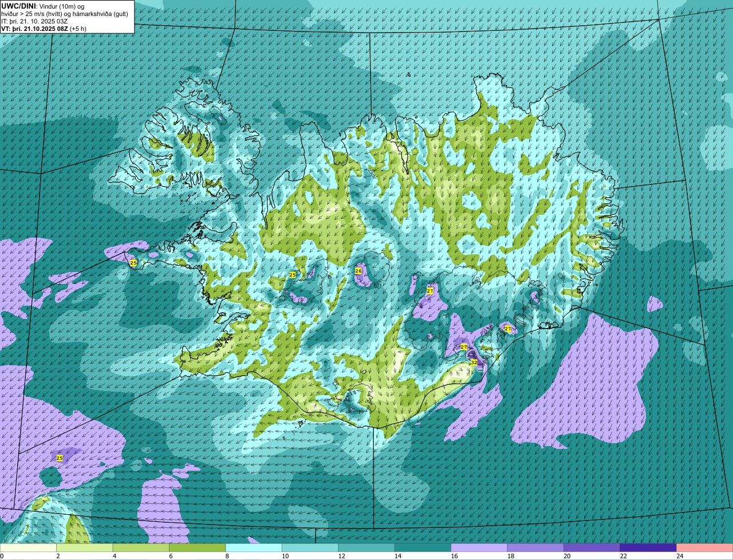Click the colorbar tick label '24'
Screen dimensions: 733x560
(679, 556)
